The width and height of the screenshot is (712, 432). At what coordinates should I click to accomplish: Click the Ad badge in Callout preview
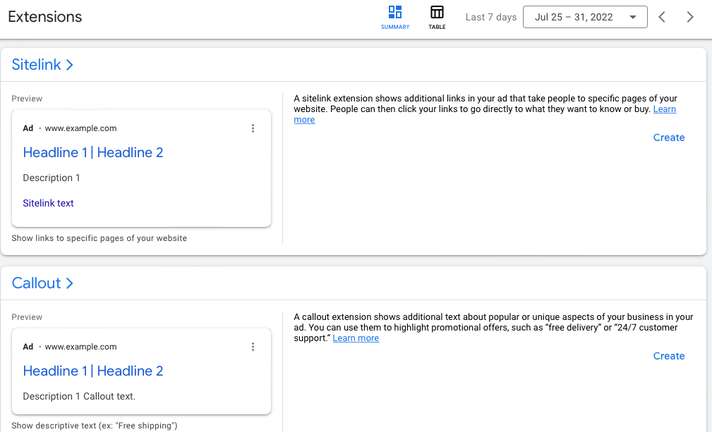[x=28, y=347]
